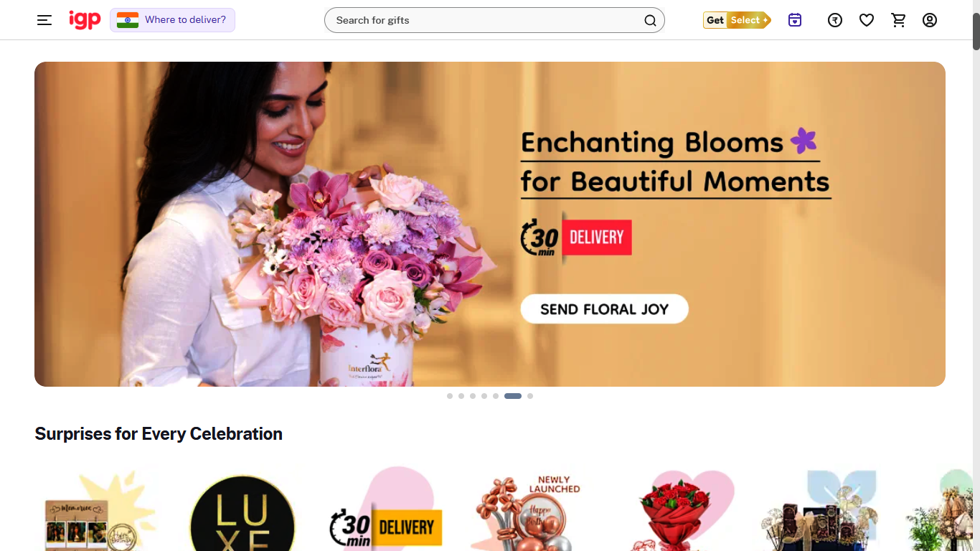Click the Get Select membership badge
This screenshot has width=980, height=551.
pyautogui.click(x=737, y=20)
